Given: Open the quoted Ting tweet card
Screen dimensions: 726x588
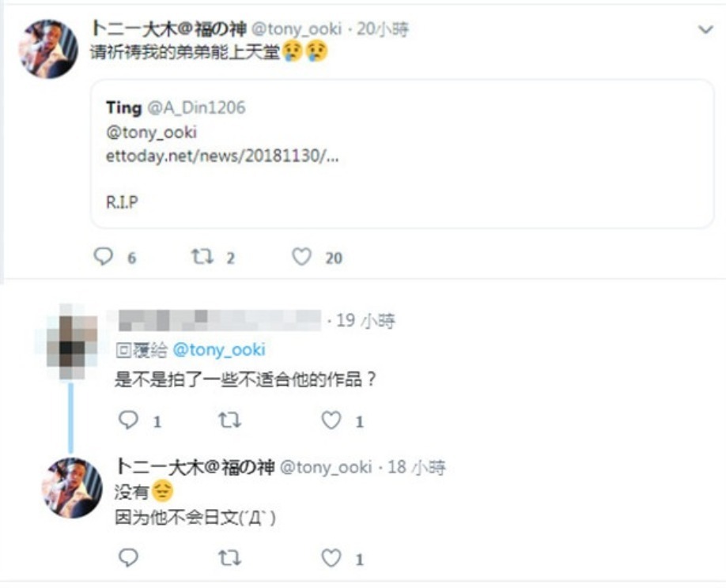Looking at the screenshot, I should pyautogui.click(x=402, y=153).
